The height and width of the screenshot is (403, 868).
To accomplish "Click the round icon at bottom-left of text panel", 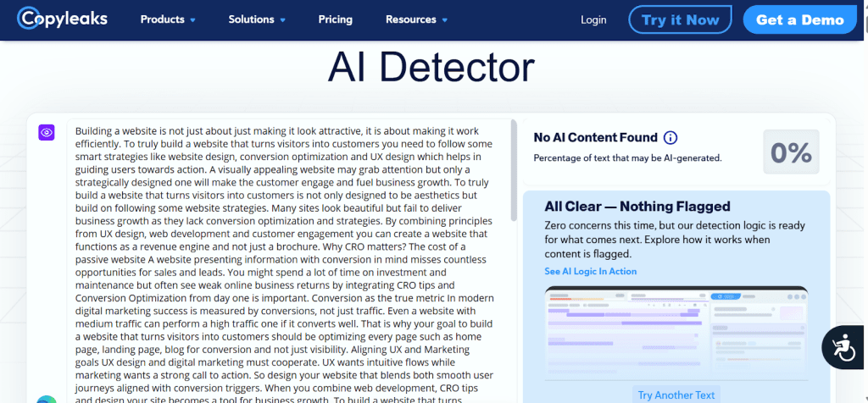I will 47,399.
